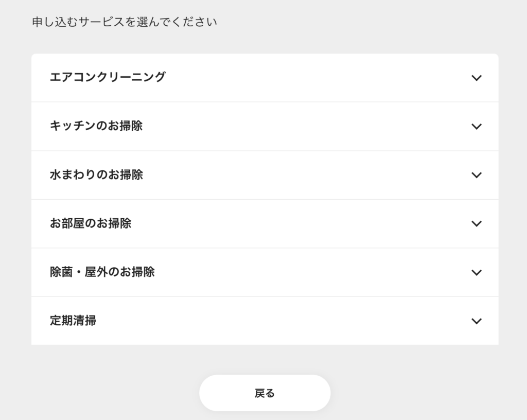Image resolution: width=527 pixels, height=420 pixels.
Task: Open the 水まわりのお掃除 category
Action: (x=265, y=175)
